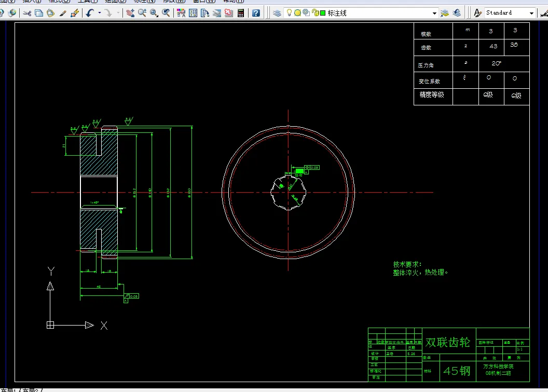Expand the Standard text style dropdown

tap(531, 13)
